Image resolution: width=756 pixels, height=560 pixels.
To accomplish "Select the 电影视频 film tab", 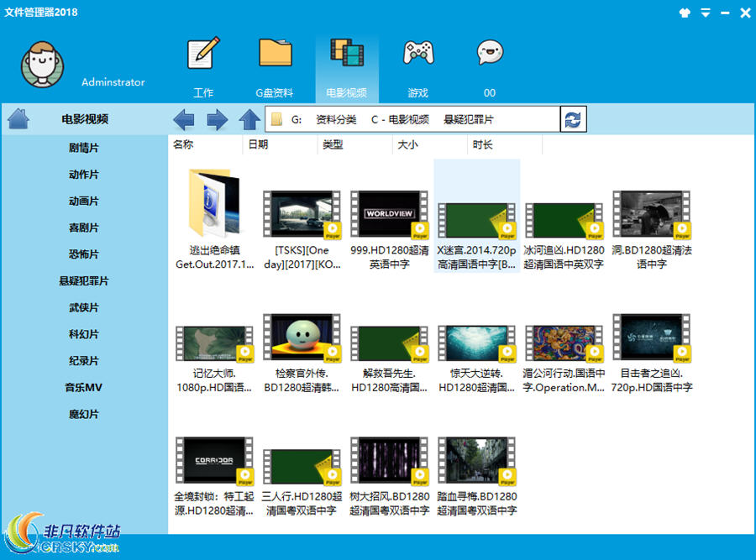I will point(347,68).
